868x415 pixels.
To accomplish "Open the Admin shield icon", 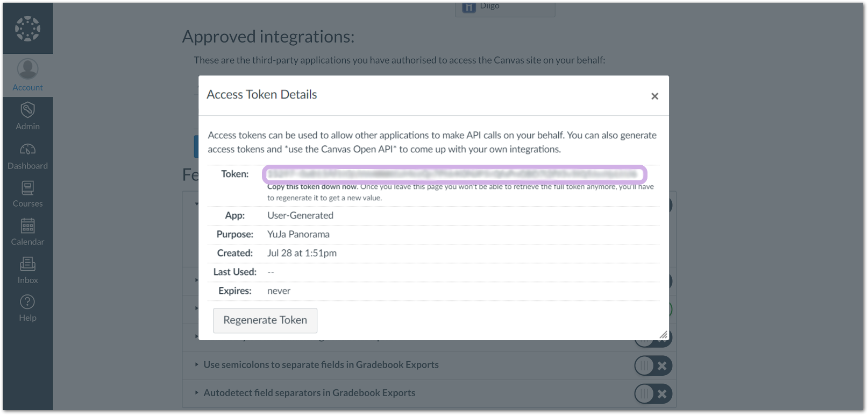I will 27,116.
